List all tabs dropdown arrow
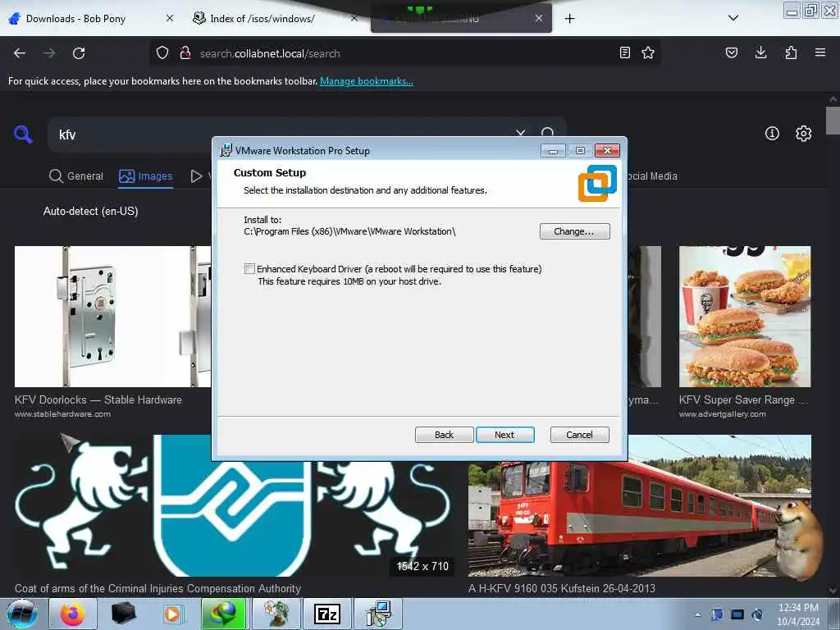The width and height of the screenshot is (840, 630). tap(733, 18)
